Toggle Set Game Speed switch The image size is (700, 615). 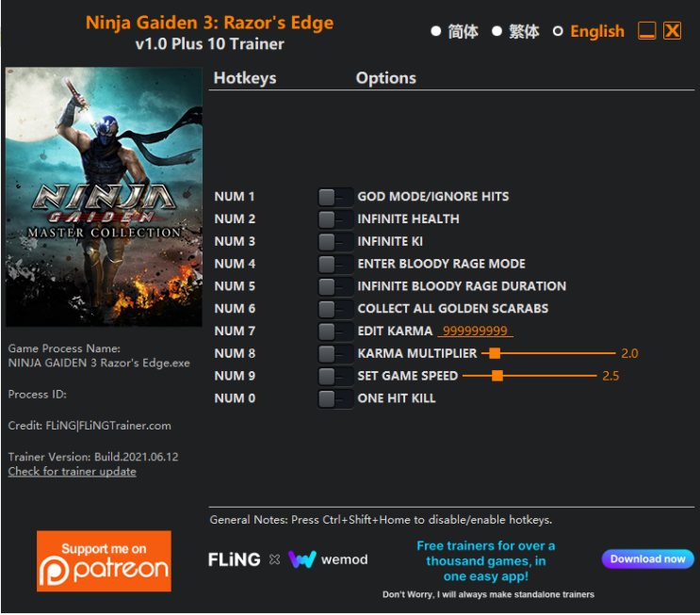pos(335,376)
